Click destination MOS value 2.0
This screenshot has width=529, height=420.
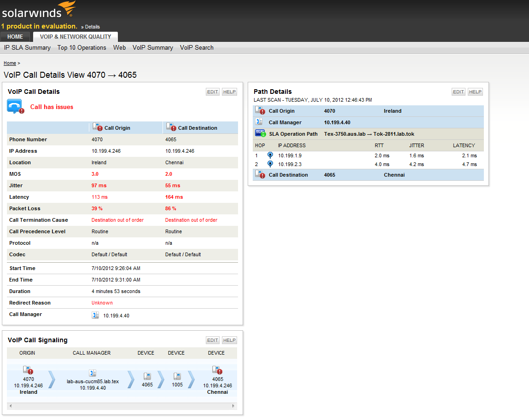169,174
